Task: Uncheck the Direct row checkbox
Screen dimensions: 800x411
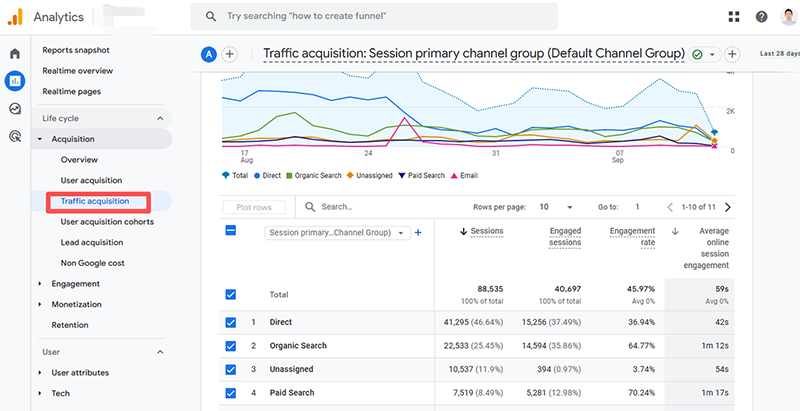Action: pyautogui.click(x=231, y=322)
